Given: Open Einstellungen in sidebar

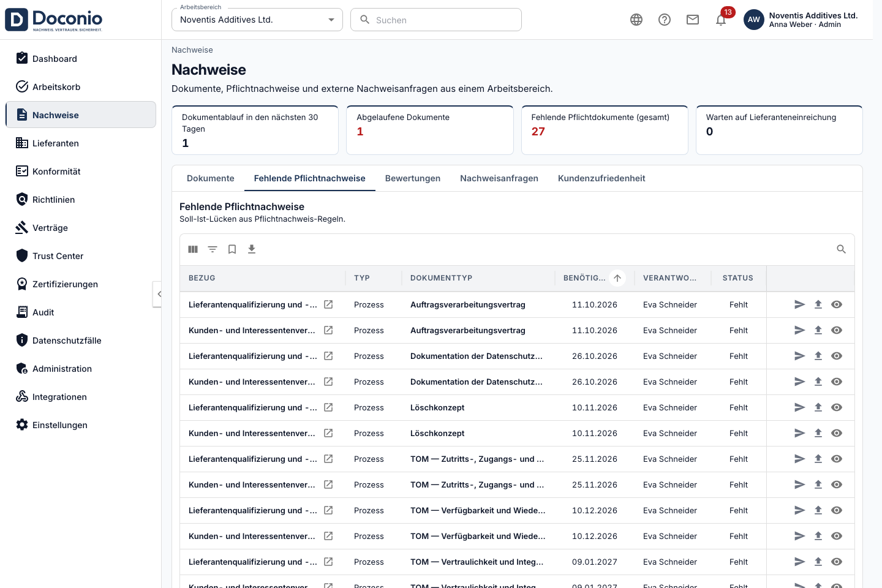Looking at the screenshot, I should (81, 425).
